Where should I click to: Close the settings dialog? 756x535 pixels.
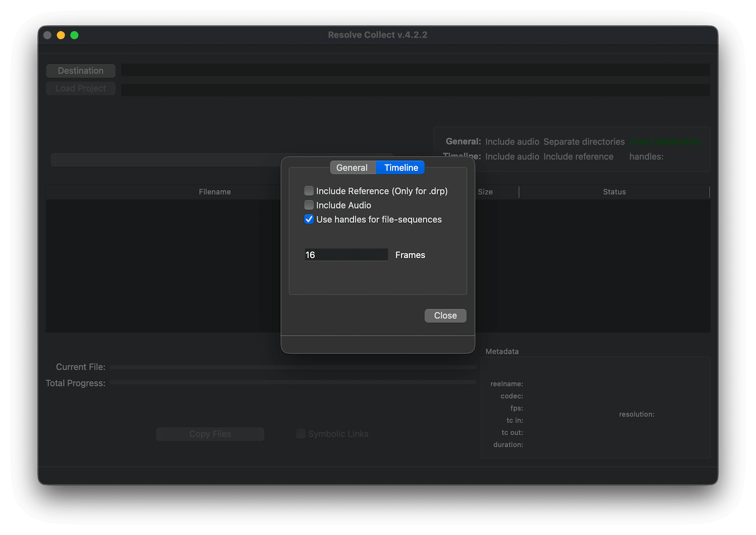[x=446, y=316]
